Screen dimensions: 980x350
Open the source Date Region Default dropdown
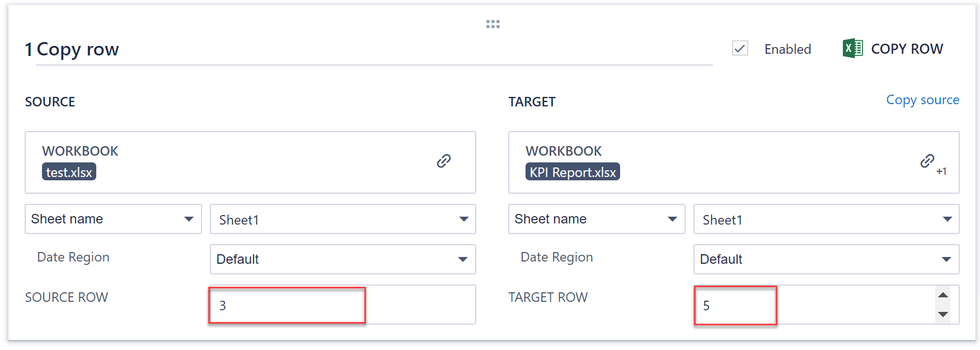(x=343, y=259)
